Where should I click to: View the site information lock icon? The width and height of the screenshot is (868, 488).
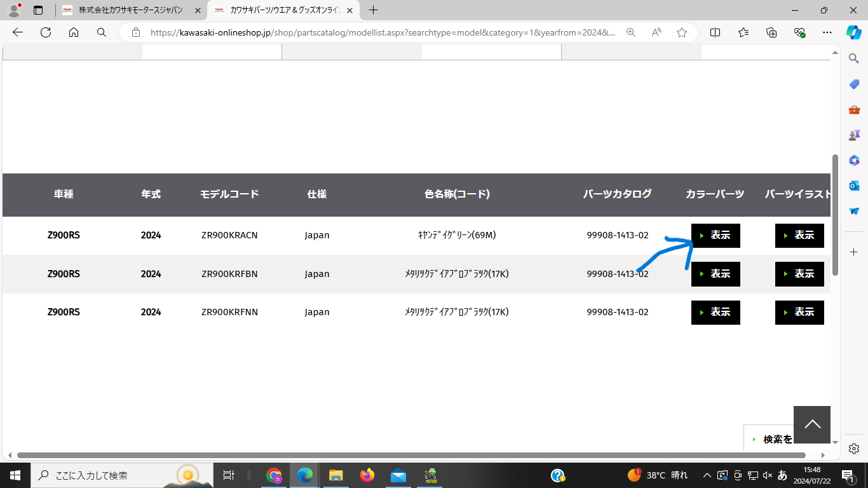(135, 32)
